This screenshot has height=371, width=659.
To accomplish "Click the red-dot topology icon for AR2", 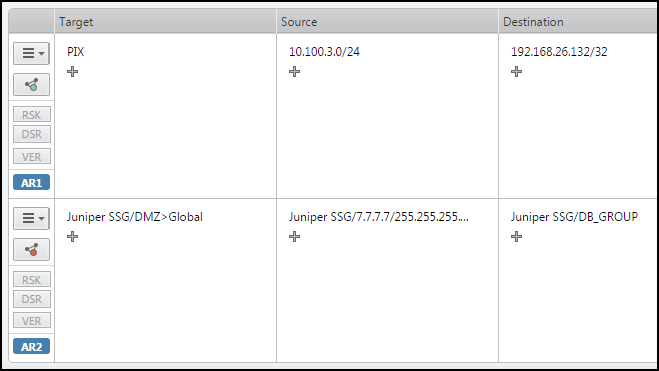I will click(32, 250).
